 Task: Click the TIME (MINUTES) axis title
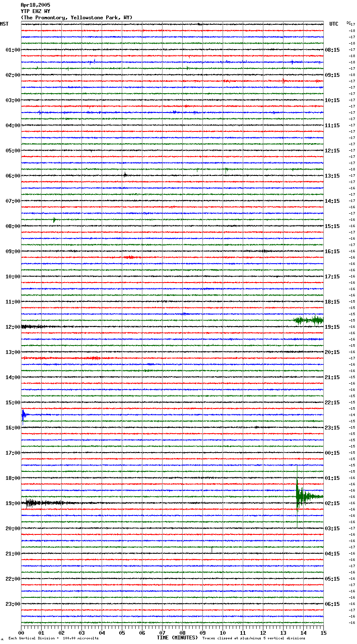click(177, 638)
